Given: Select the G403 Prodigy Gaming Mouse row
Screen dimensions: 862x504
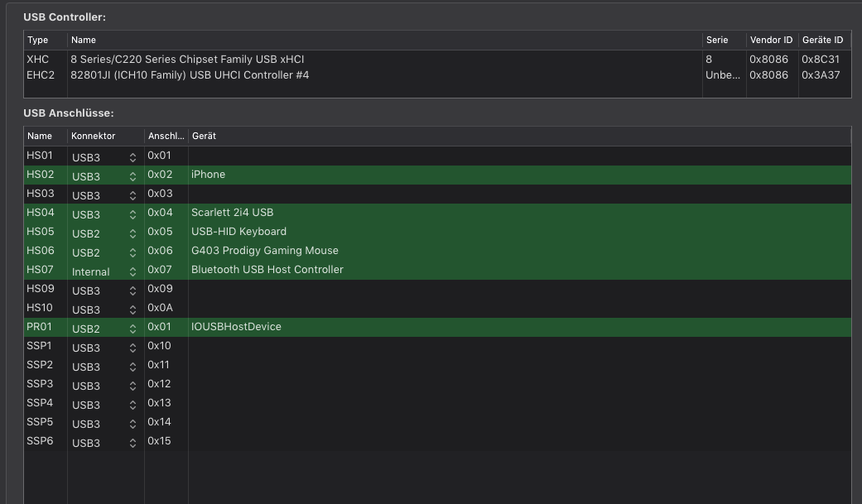Looking at the screenshot, I should pos(265,251).
